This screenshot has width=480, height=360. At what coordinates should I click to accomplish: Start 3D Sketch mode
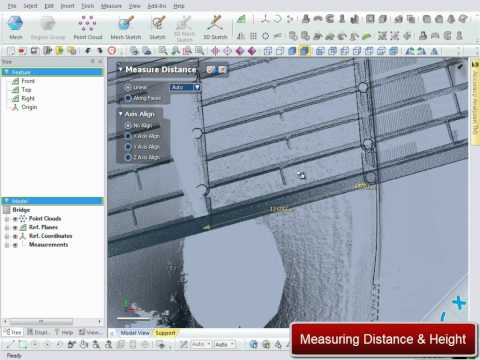(x=215, y=27)
